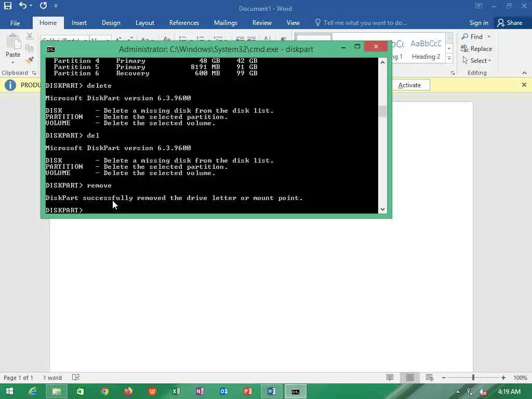Image resolution: width=532 pixels, height=399 pixels.
Task: Click the Share button
Action: coord(510,23)
